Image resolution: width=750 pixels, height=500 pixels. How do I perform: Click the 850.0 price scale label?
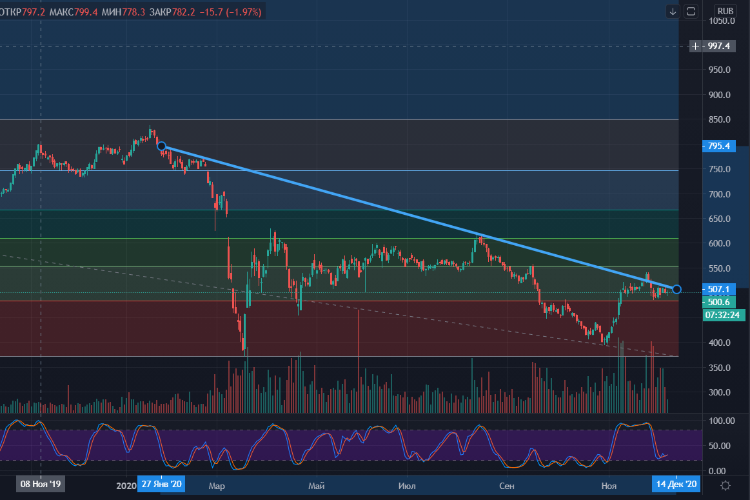[720, 120]
